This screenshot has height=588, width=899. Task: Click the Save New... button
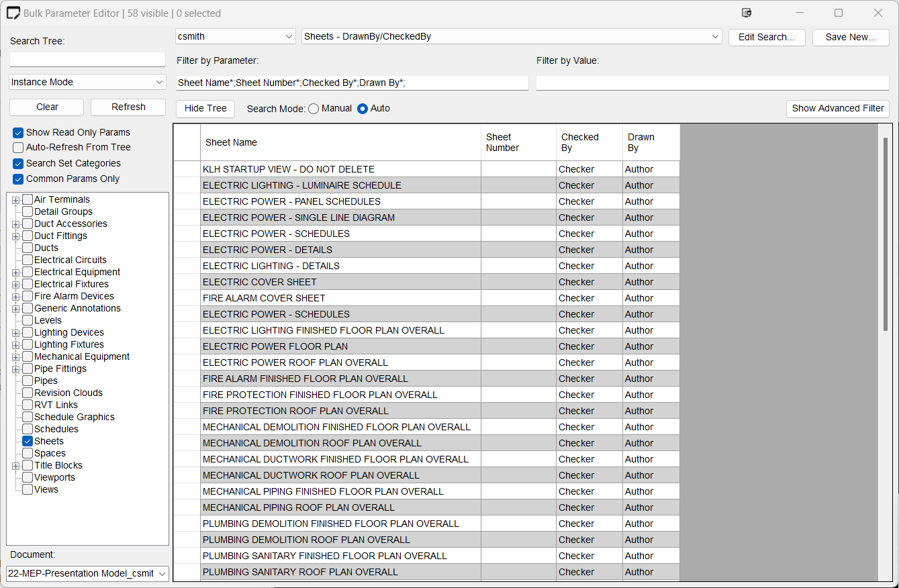point(851,37)
